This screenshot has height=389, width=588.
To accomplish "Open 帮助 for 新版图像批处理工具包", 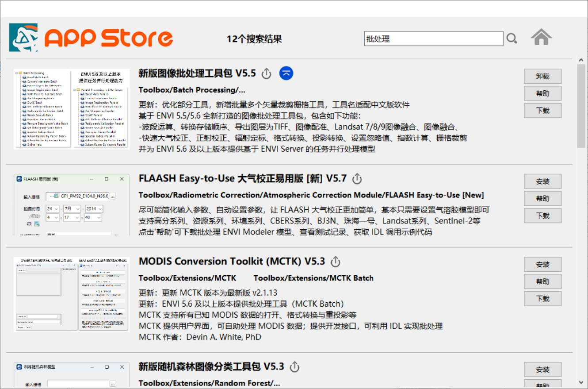I will click(x=542, y=93).
